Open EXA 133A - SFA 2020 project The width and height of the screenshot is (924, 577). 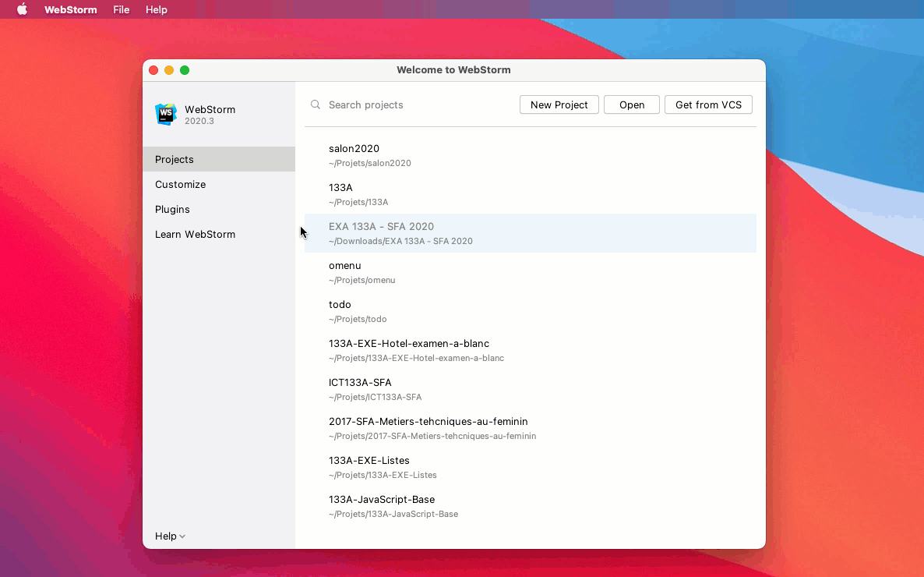point(531,233)
